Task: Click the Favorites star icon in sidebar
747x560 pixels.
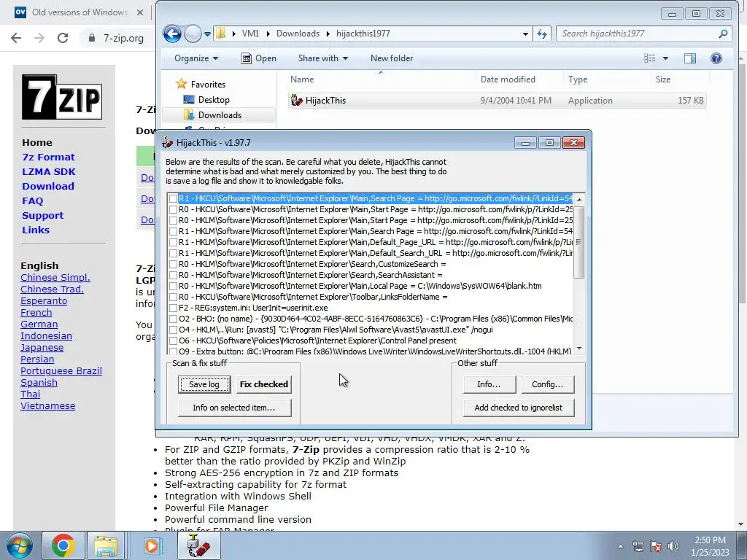Action: 181,85
